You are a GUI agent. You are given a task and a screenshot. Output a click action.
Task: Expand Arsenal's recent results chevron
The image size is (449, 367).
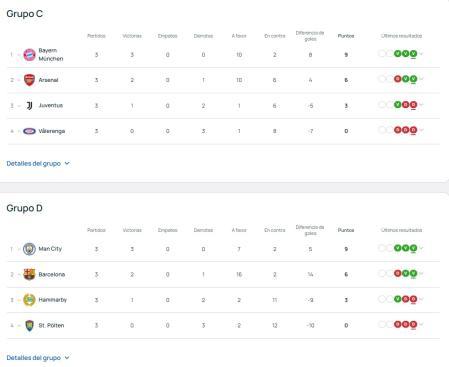[x=421, y=79]
